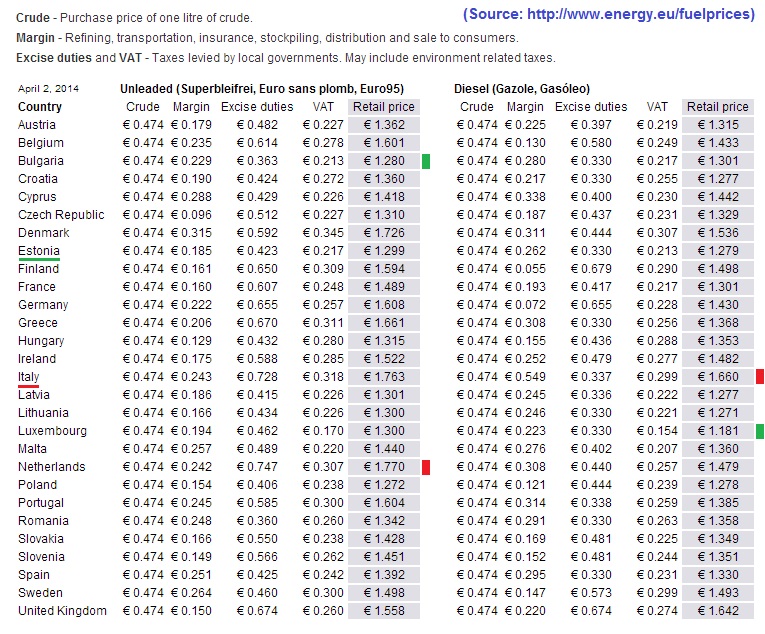
Task: Select the France country row label
Action: (37, 287)
